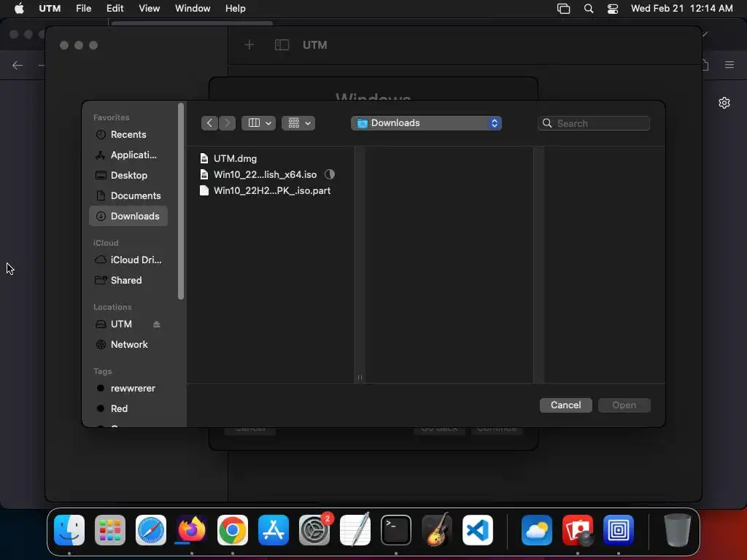Screen dimensions: 747x560
Task: Open the Window menu
Action: 193,9
